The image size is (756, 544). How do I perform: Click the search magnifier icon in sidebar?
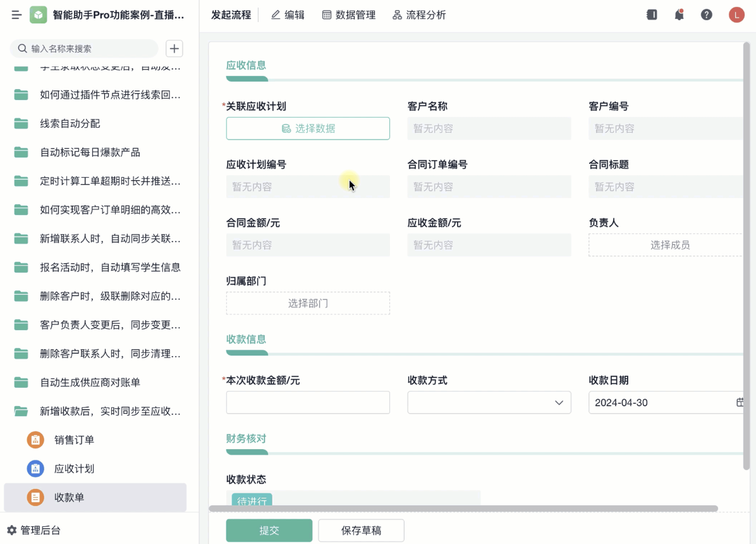point(22,48)
